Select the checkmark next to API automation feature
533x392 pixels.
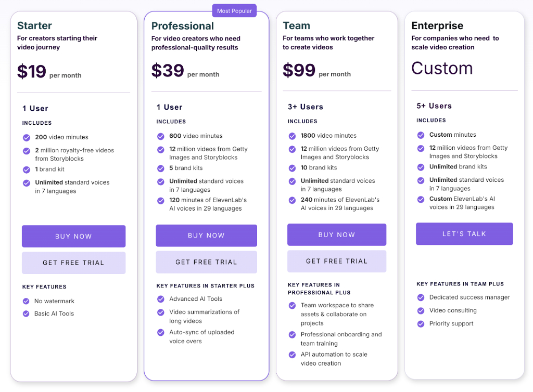pyautogui.click(x=292, y=355)
